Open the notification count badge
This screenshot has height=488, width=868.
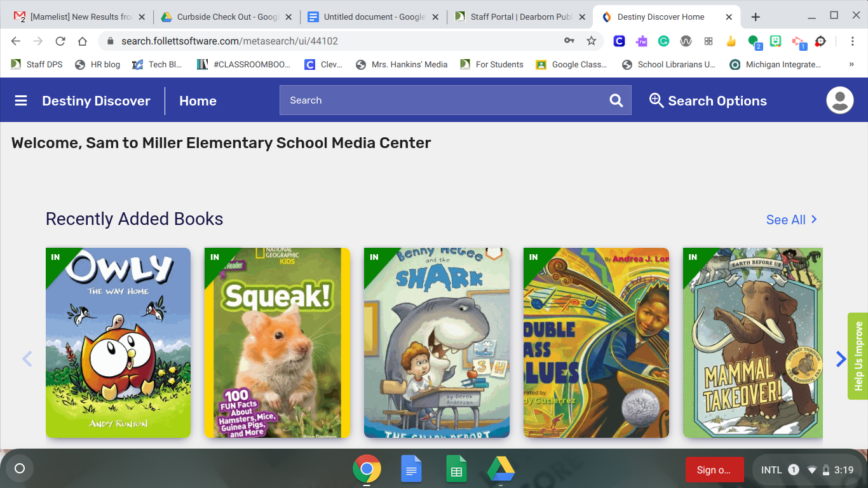pos(794,470)
